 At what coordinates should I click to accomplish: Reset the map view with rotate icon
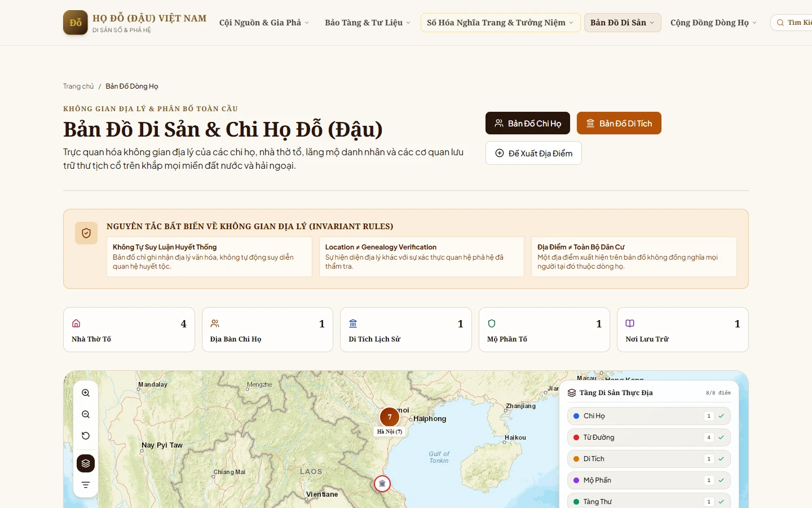point(86,436)
